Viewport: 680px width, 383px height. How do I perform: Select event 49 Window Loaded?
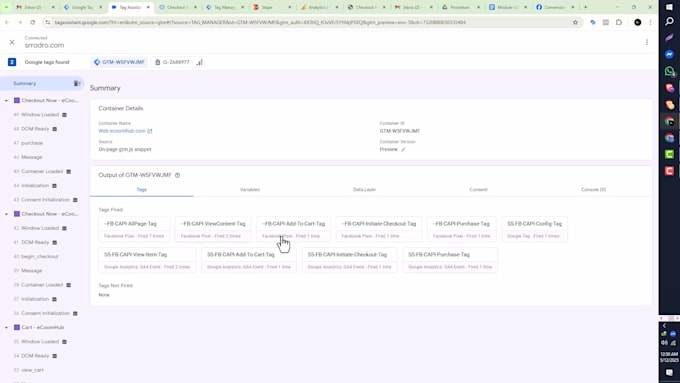(40, 115)
